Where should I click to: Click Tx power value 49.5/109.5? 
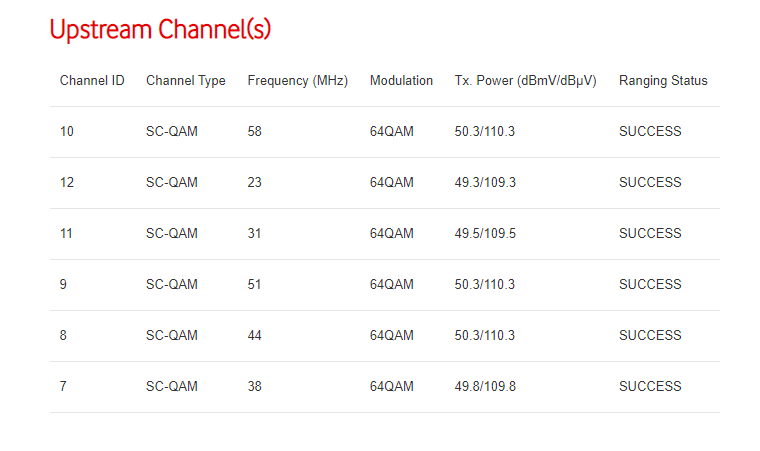(485, 234)
